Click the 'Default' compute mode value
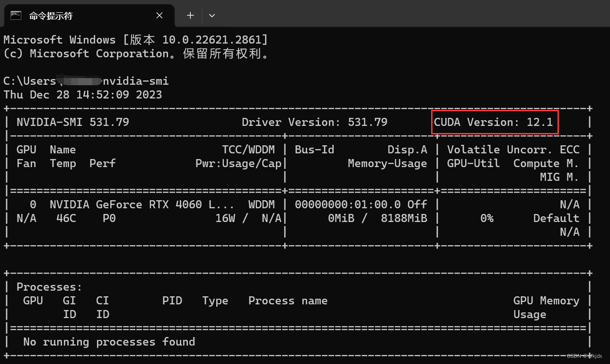Image resolution: width=610 pixels, height=364 pixels. pyautogui.click(x=556, y=218)
